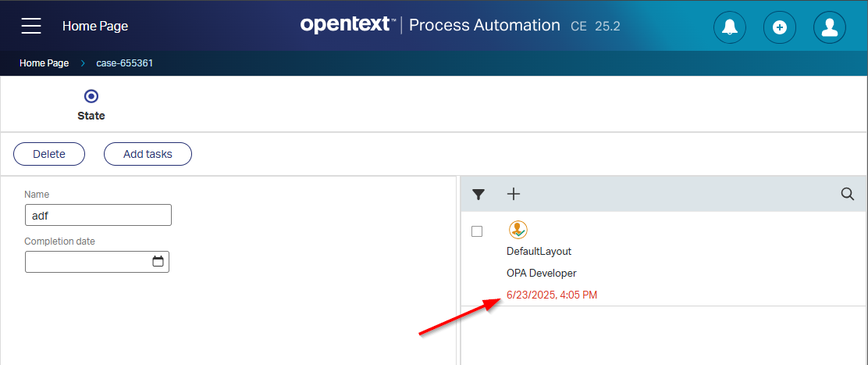Open the hamburger navigation menu
868x365 pixels.
[31, 26]
